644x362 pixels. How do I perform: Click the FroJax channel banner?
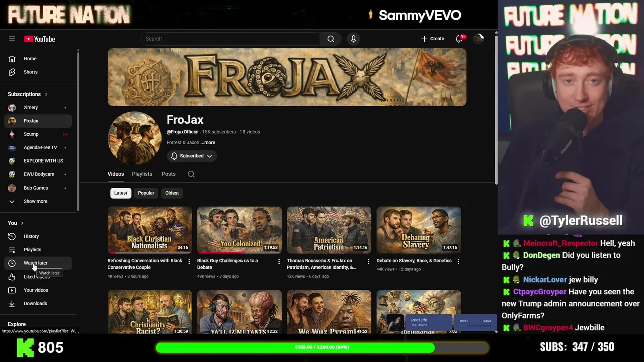[x=287, y=77]
